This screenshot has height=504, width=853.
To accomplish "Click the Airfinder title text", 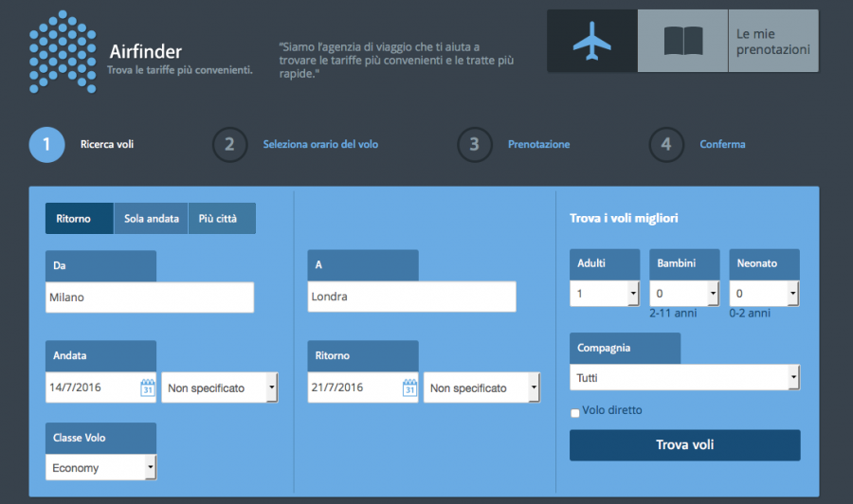I will pos(146,52).
